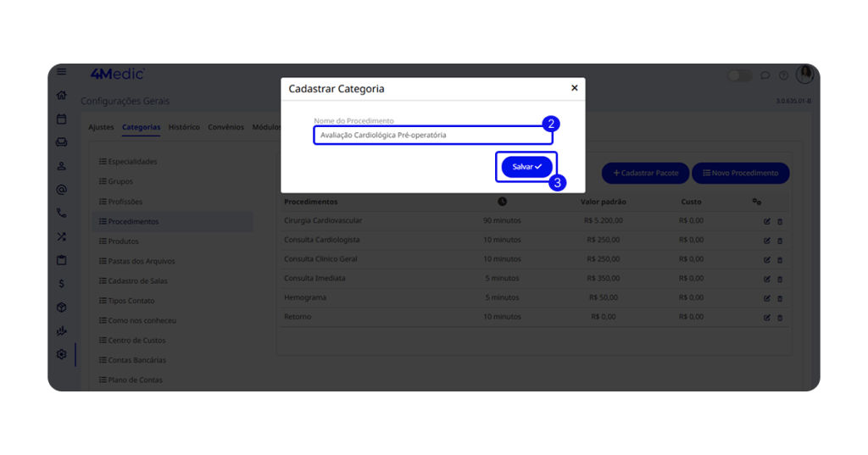Open the Ajustes tab

pyautogui.click(x=101, y=127)
